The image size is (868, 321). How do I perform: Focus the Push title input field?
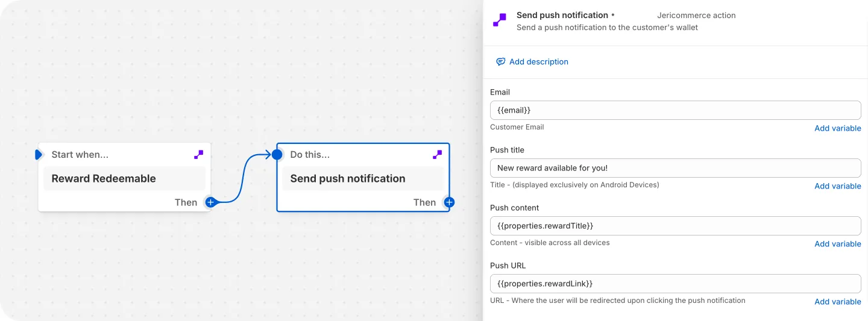coord(675,168)
